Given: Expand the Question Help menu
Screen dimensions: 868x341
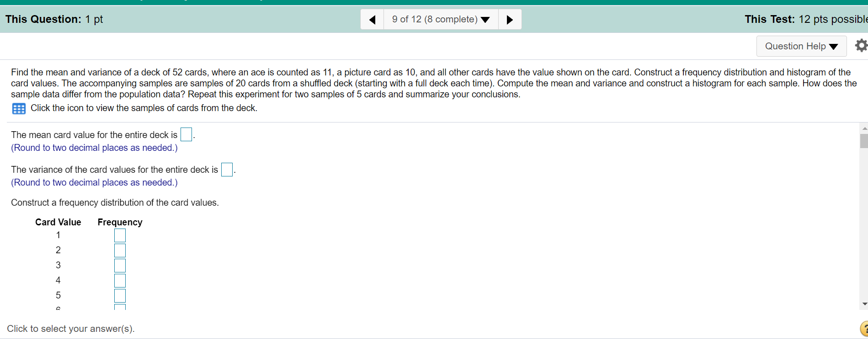Looking at the screenshot, I should point(801,46).
